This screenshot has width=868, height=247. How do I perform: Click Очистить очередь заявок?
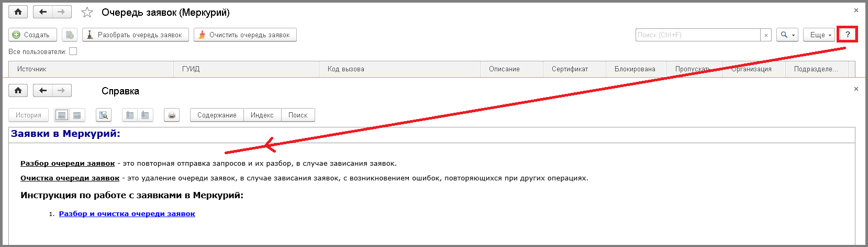[x=245, y=35]
